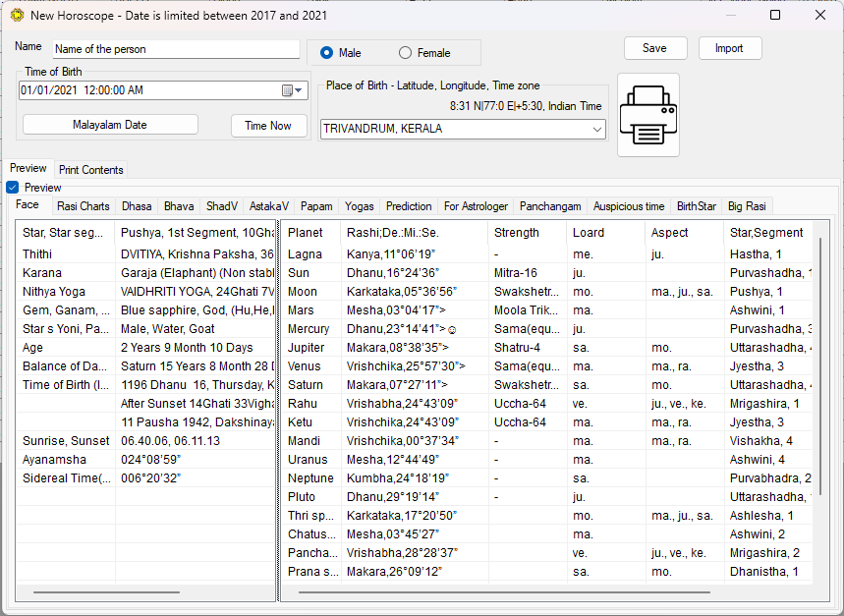The height and width of the screenshot is (616, 844).
Task: Select the Lagna row in planet table
Action: (x=547, y=254)
